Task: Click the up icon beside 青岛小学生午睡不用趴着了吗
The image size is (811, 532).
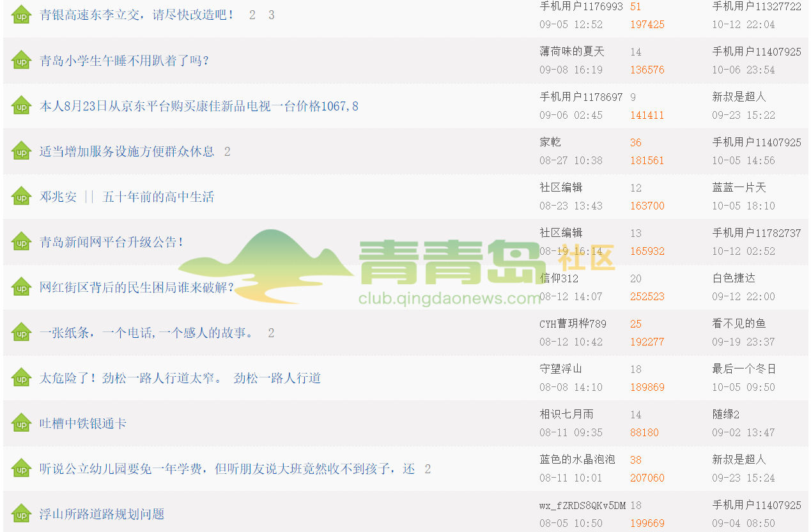Action: (x=22, y=61)
